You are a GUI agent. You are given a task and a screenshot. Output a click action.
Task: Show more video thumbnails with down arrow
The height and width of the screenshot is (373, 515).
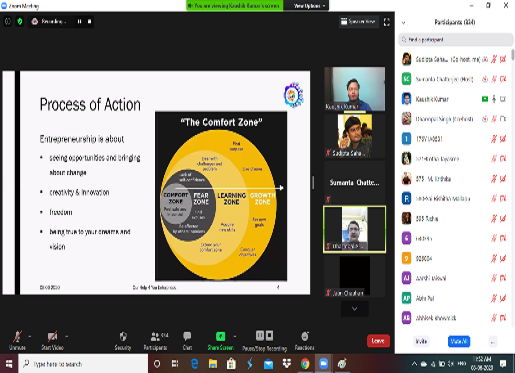pyautogui.click(x=355, y=309)
